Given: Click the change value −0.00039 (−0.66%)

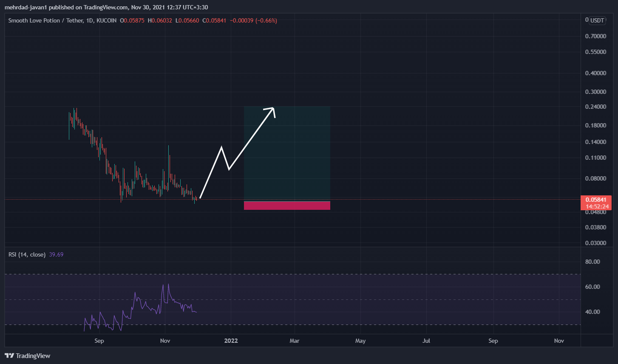Looking at the screenshot, I should tap(253, 20).
